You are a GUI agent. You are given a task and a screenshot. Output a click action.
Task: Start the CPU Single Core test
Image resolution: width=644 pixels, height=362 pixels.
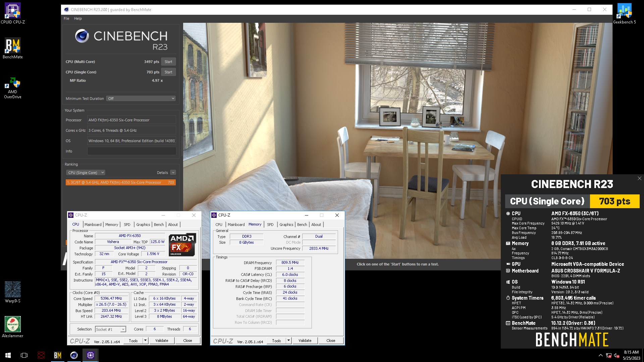pyautogui.click(x=168, y=72)
